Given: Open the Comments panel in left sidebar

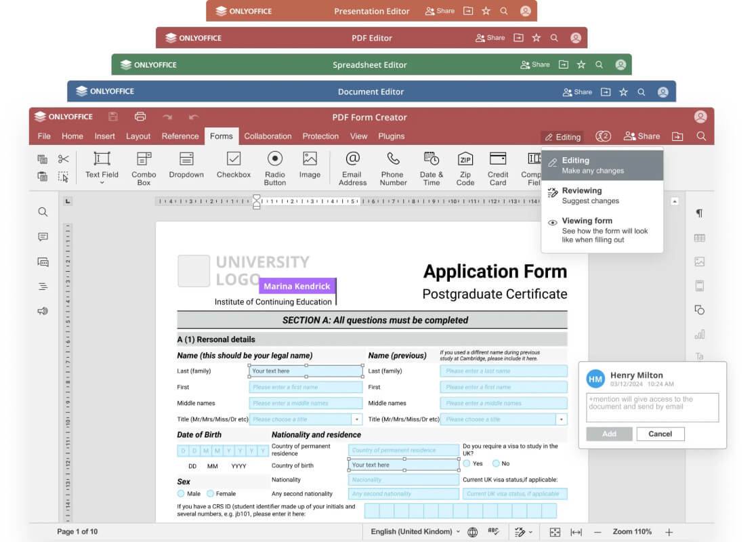Looking at the screenshot, I should (x=43, y=236).
